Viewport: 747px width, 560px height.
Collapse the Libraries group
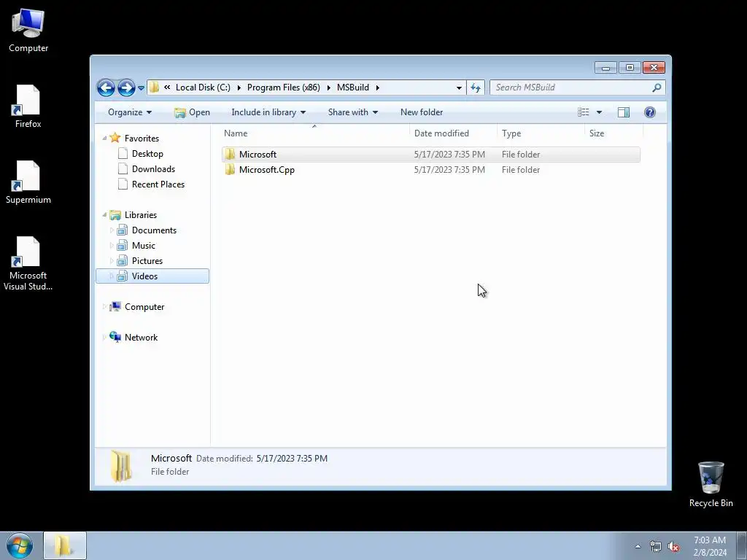[104, 215]
